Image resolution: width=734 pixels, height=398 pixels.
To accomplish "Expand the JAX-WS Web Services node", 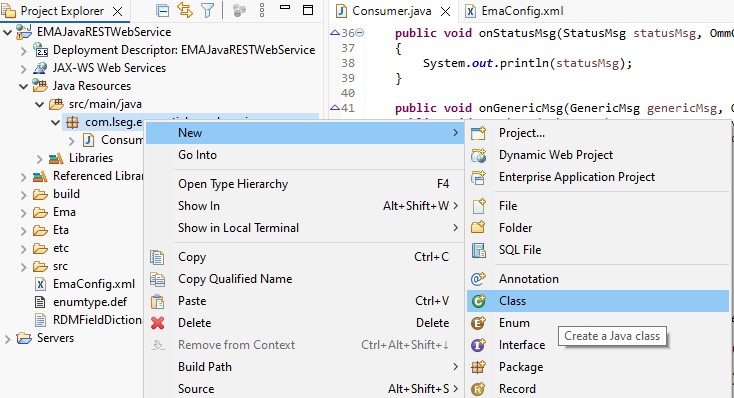I will pos(23,68).
